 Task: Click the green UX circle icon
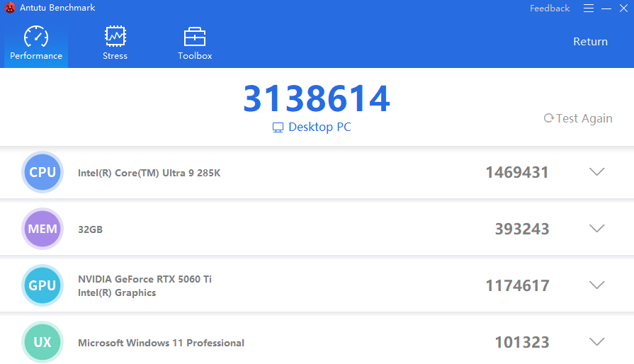[43, 342]
